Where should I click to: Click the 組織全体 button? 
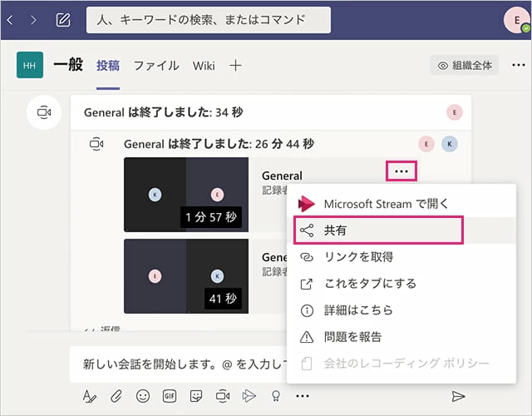464,65
